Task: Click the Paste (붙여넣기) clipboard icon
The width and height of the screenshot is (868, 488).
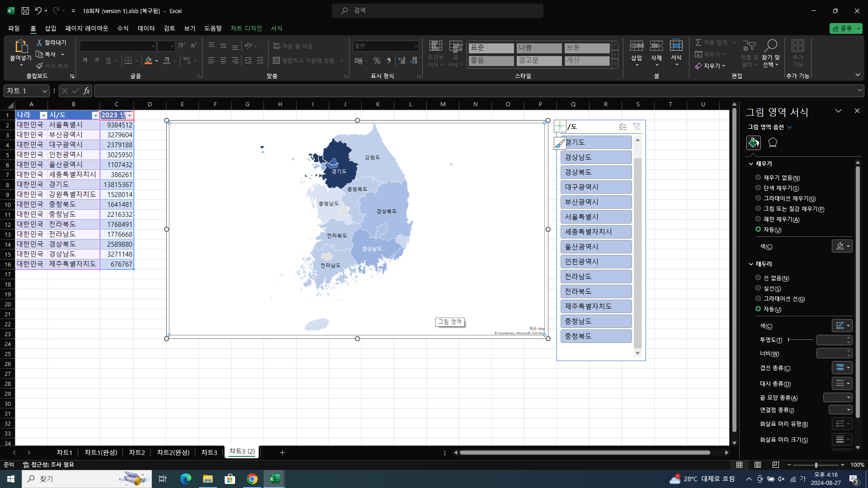Action: click(21, 46)
